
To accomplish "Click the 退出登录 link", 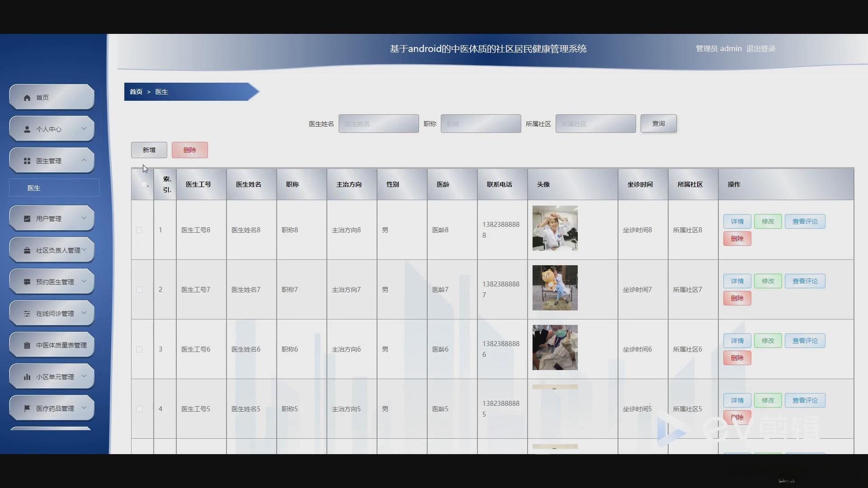I will point(760,49).
